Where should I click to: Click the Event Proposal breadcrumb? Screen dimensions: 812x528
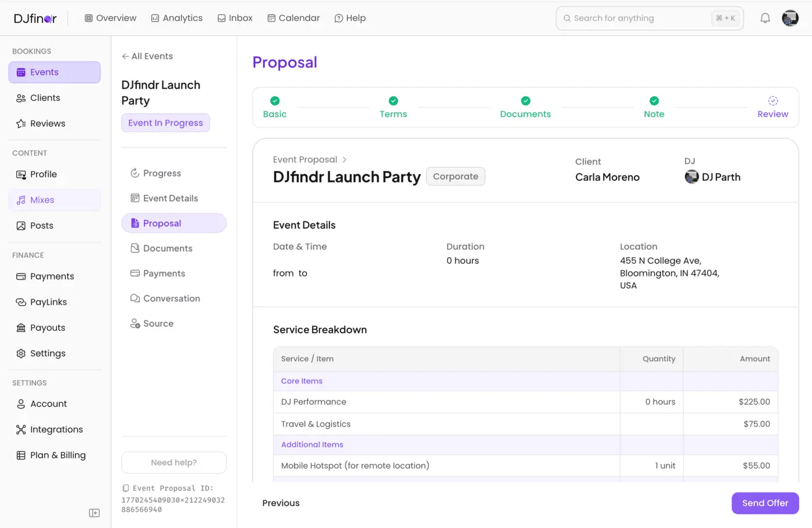click(x=305, y=159)
